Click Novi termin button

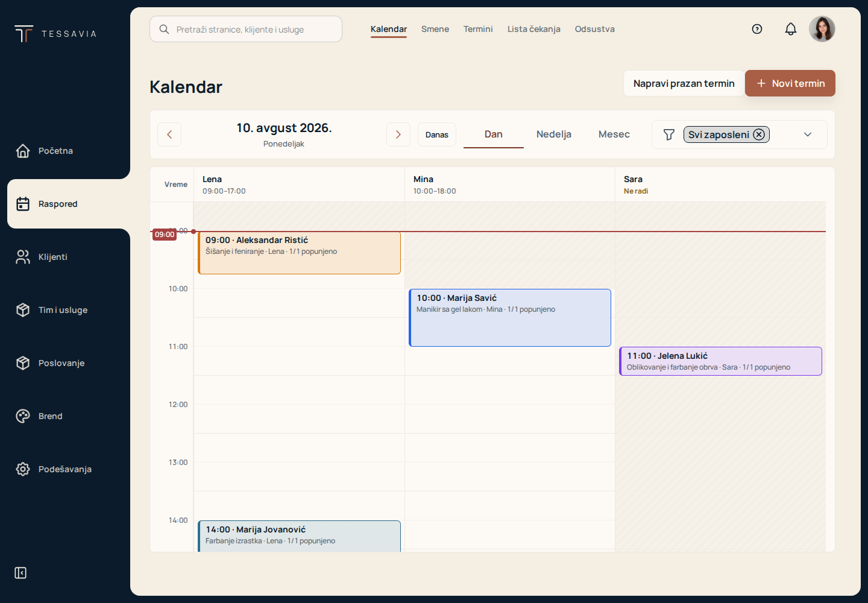(x=790, y=83)
